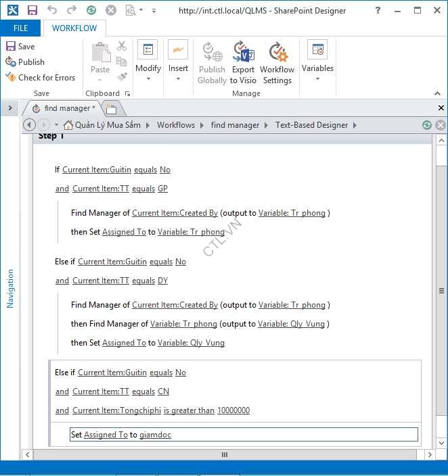Click the Save icon in quick access toolbar
This screenshot has width=448, height=476.
(31, 10)
